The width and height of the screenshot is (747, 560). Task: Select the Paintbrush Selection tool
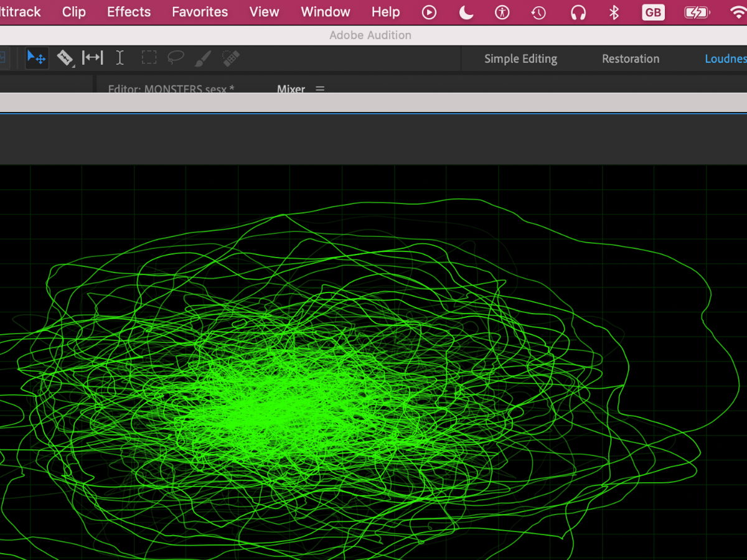click(203, 58)
